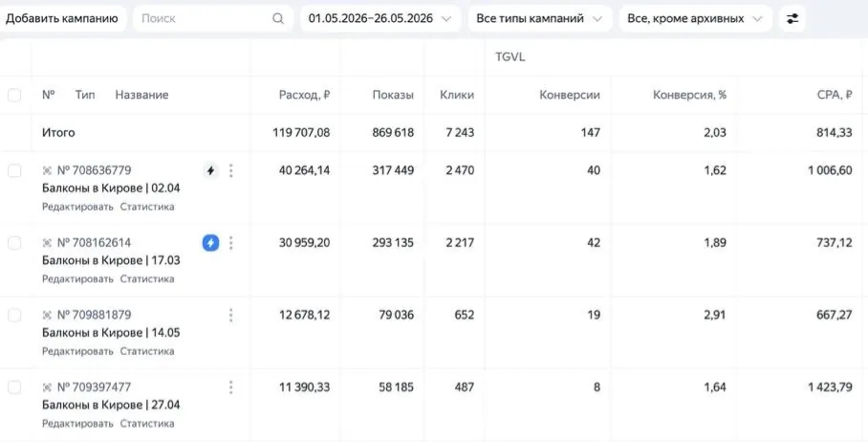Click spend value 40 264,14
Image resolution: width=868 pixels, height=442 pixels.
pos(304,170)
